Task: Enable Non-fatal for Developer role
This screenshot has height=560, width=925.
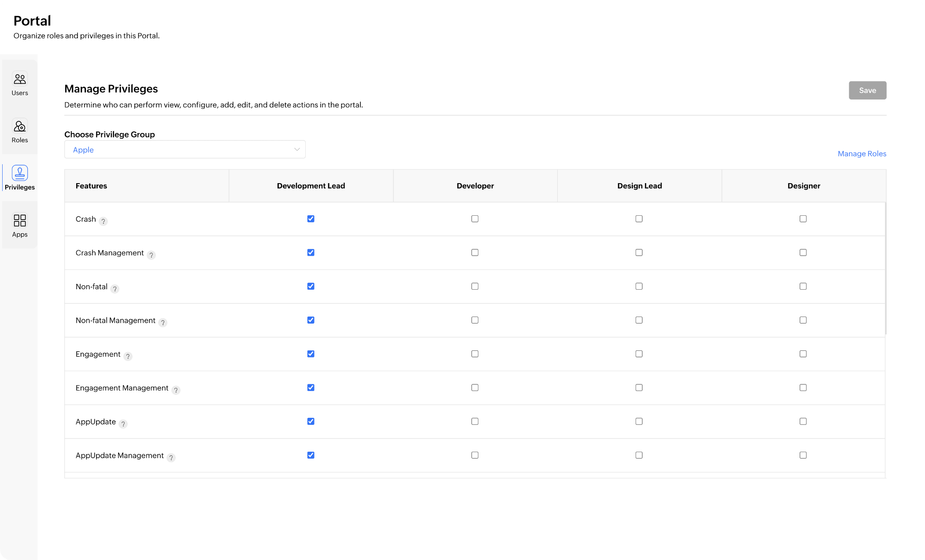Action: 475,286
